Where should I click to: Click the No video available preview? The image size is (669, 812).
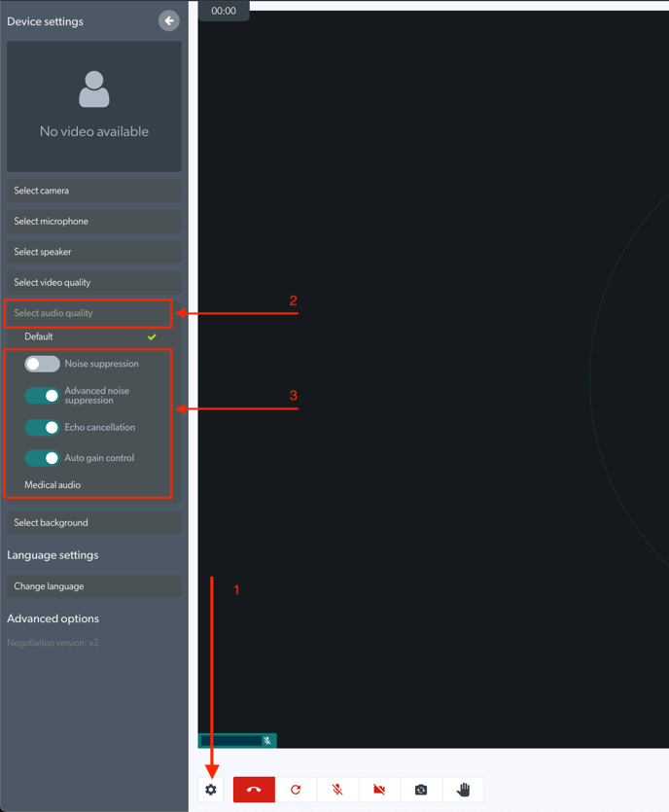tap(94, 107)
